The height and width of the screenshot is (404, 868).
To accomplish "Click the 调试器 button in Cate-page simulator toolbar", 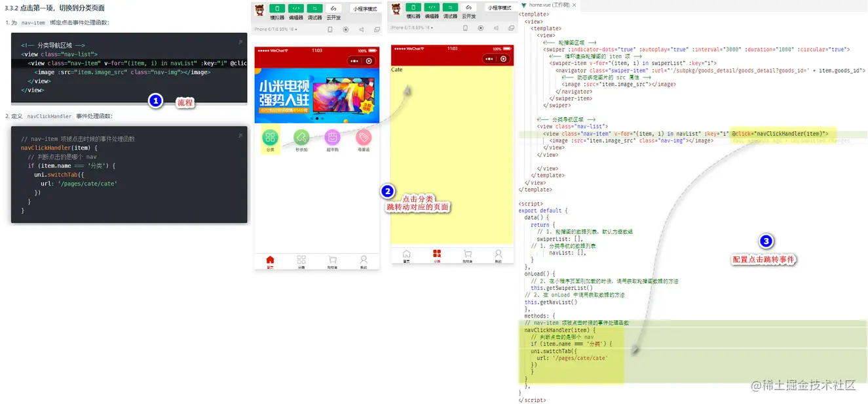I will point(451,9).
